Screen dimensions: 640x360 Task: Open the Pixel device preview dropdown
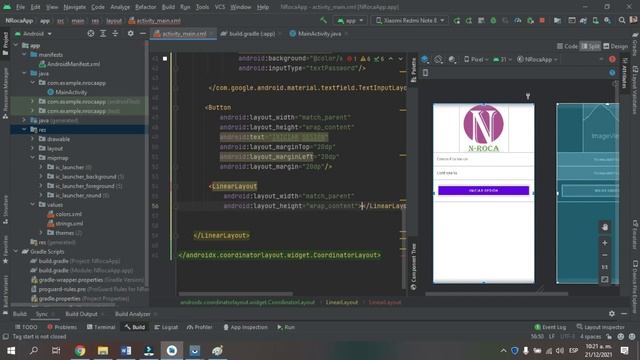[x=476, y=59]
